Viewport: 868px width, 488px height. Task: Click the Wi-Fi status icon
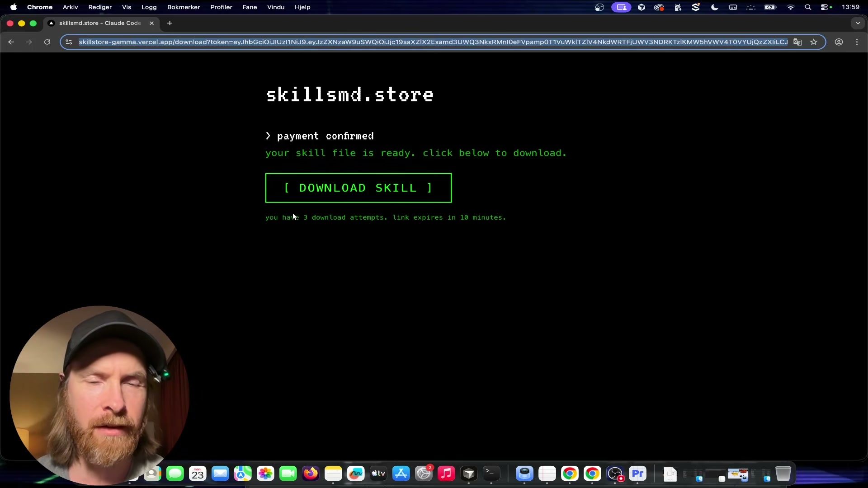tap(790, 7)
